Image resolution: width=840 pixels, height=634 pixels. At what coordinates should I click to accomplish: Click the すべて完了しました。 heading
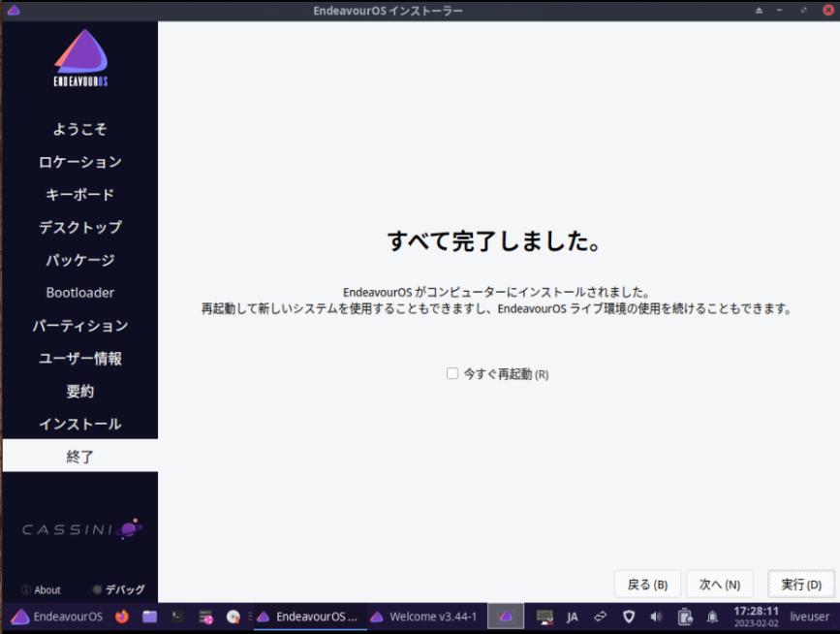tap(493, 240)
